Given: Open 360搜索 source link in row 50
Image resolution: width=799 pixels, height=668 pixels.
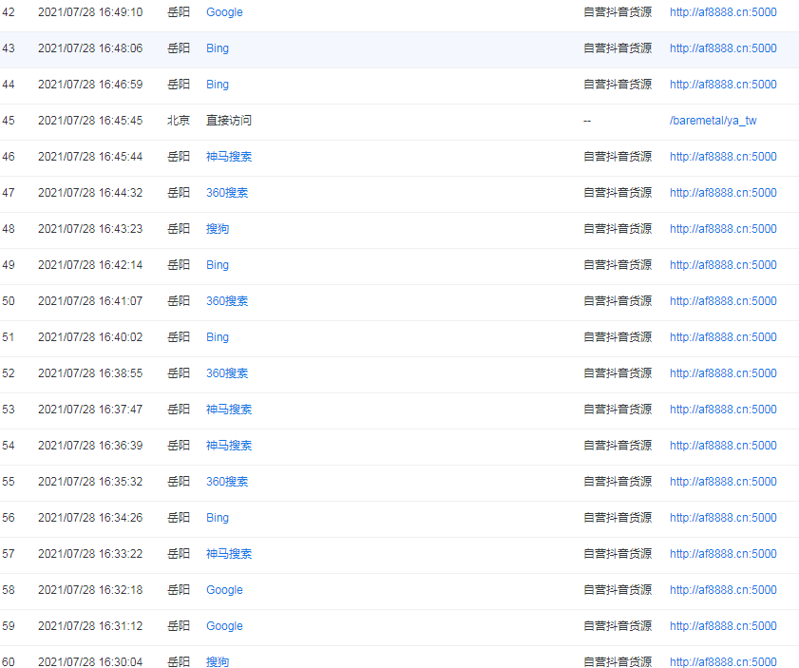Looking at the screenshot, I should pos(227,301).
